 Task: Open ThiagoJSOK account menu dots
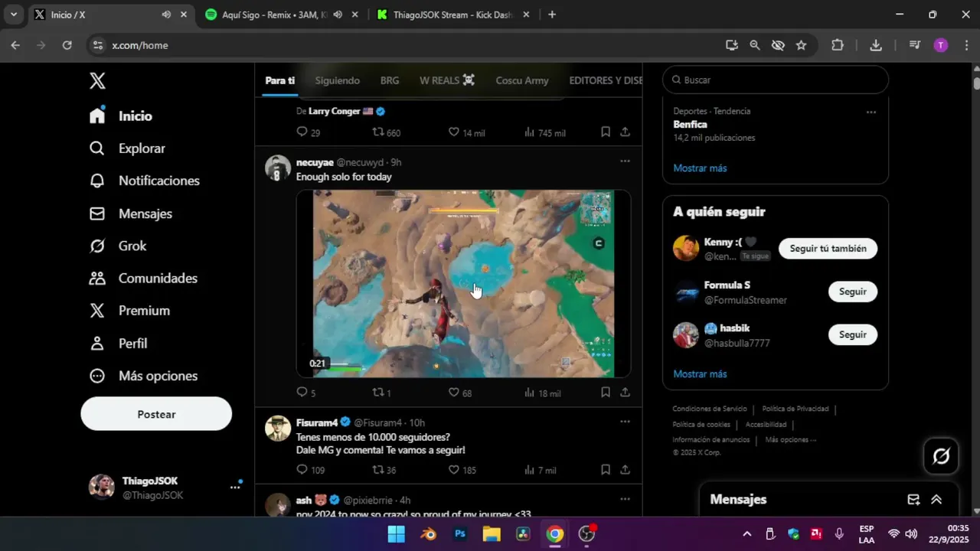tap(235, 487)
